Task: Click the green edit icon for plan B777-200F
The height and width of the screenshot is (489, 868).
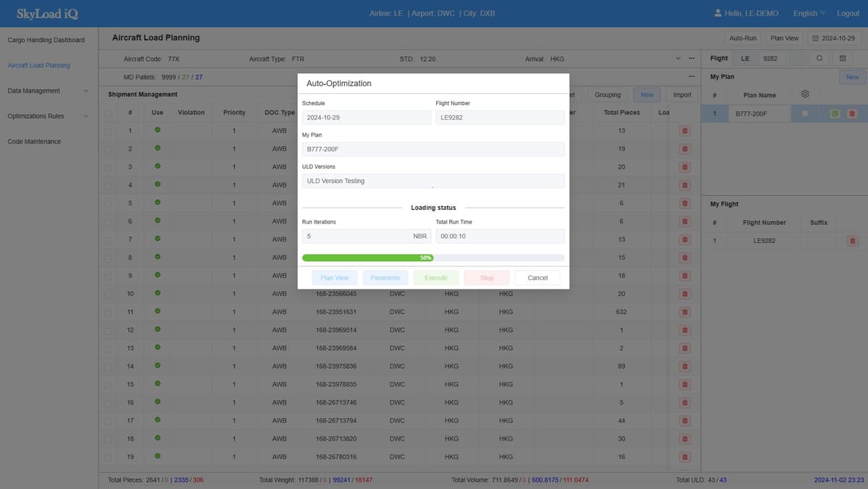Action: [x=835, y=114]
